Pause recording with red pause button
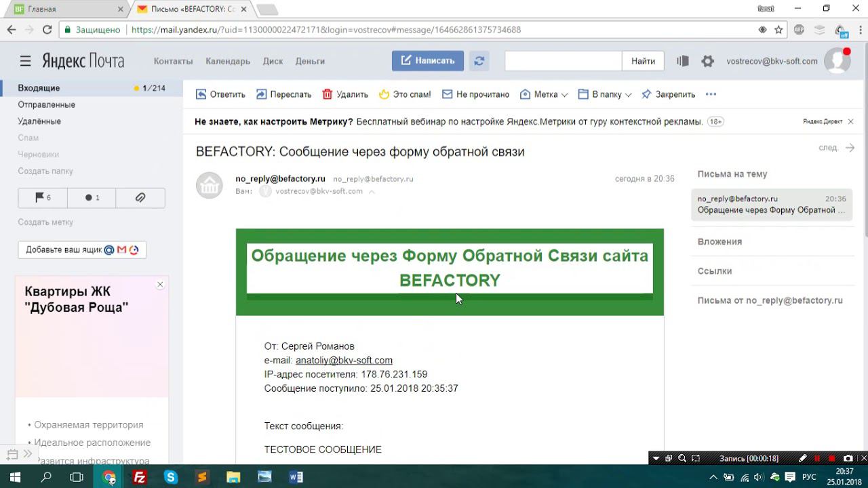 tap(817, 458)
